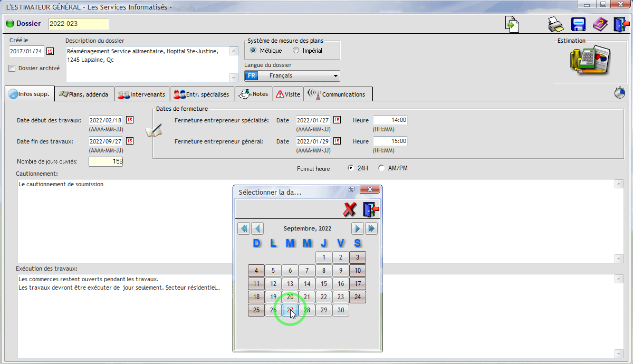
Task: Click the printer icon in the toolbar
Action: (x=555, y=24)
